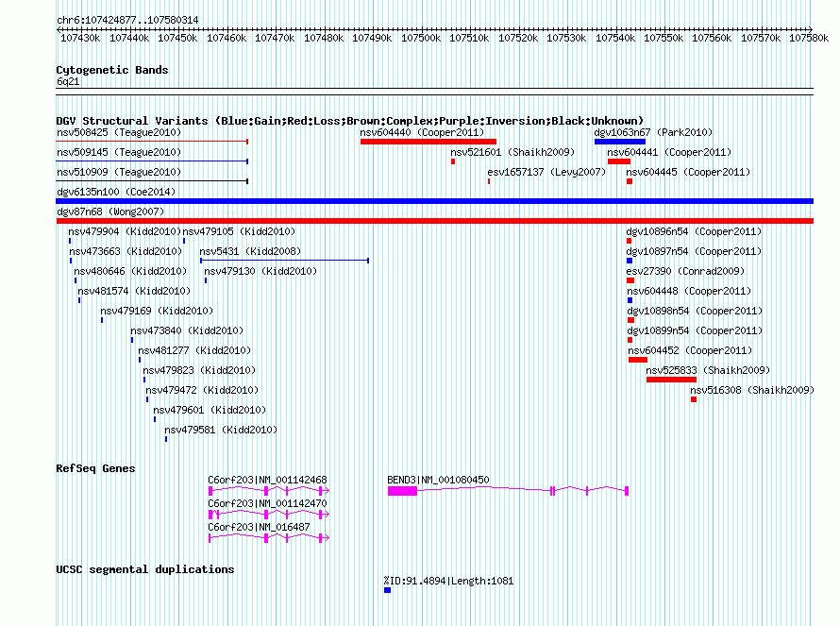Open the nsv509145 (Teague2010) variant
The width and height of the screenshot is (840, 626).
click(119, 152)
